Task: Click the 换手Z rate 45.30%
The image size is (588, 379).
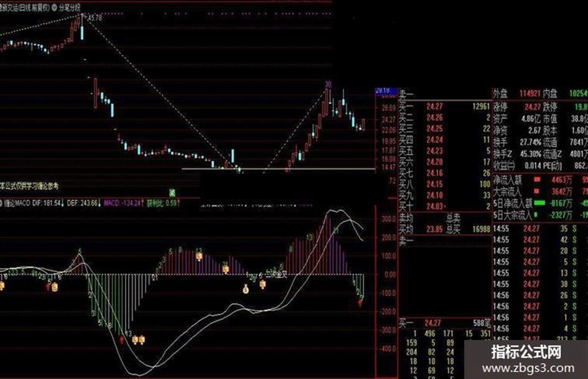Action: point(530,154)
